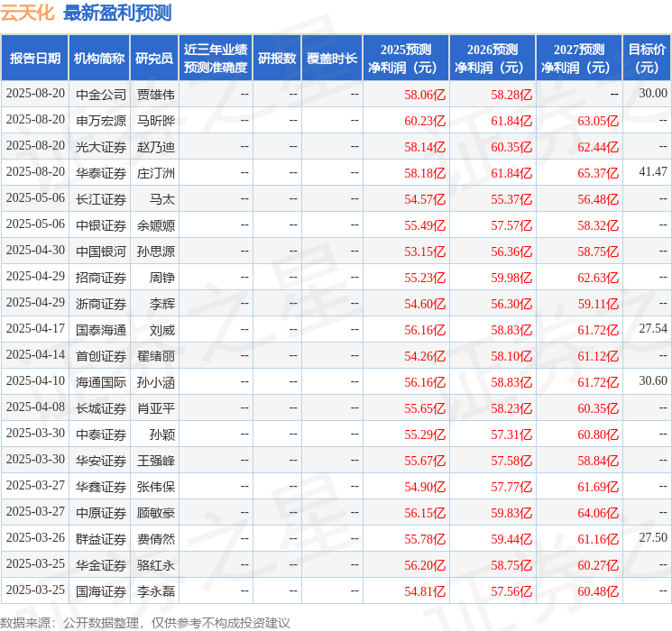Click the 研报数 column header
This screenshot has height=631, width=672.
277,59
